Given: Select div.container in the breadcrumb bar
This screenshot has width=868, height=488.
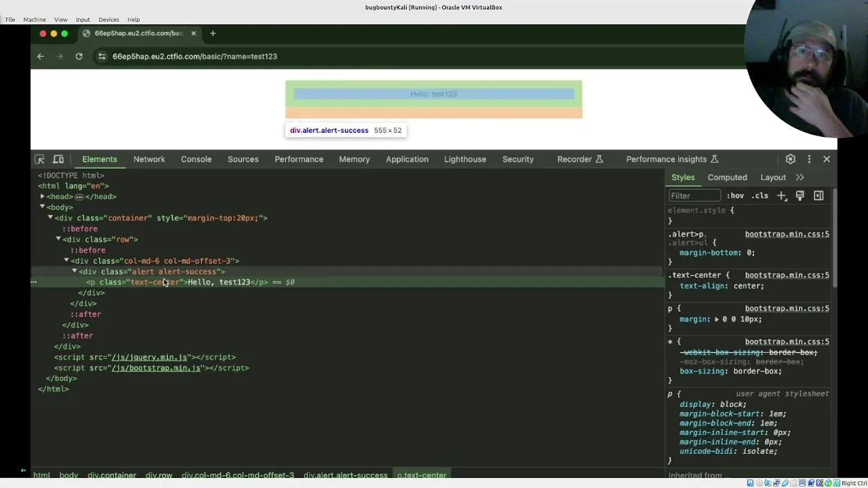Looking at the screenshot, I should (x=112, y=475).
